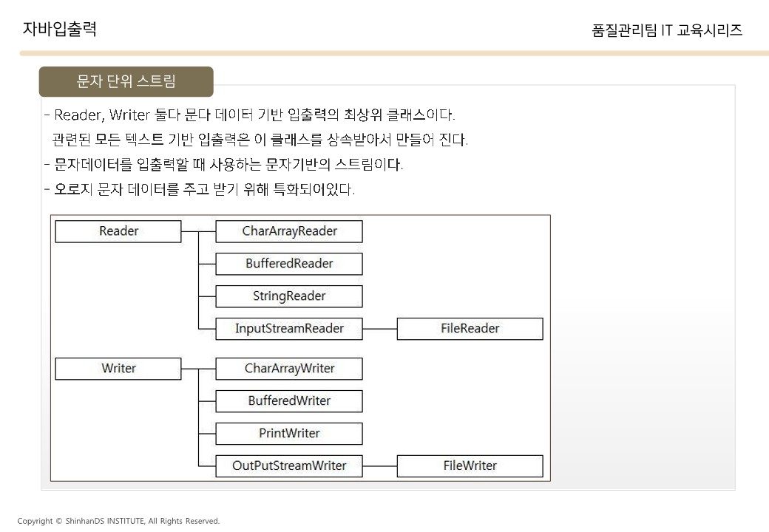
Task: Select the FileWriter box
Action: pos(470,465)
